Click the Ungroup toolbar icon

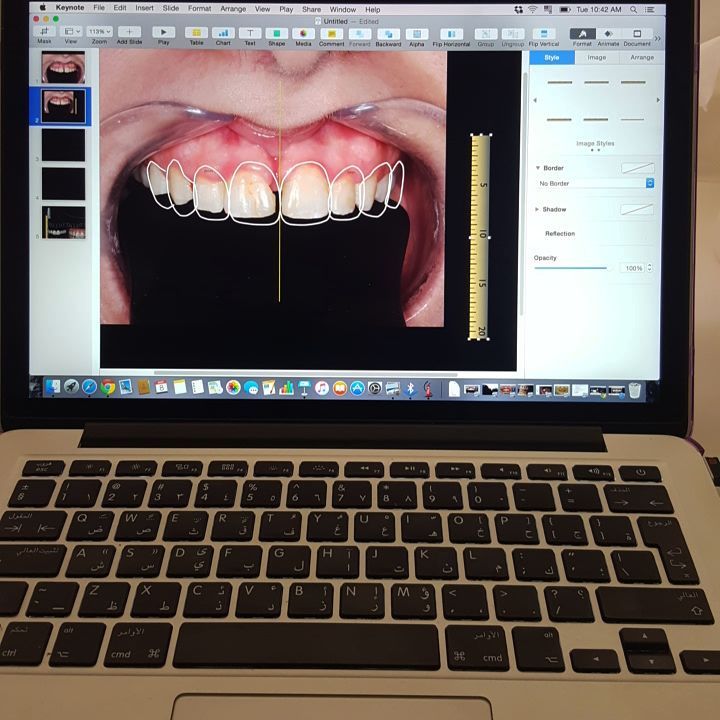[513, 34]
